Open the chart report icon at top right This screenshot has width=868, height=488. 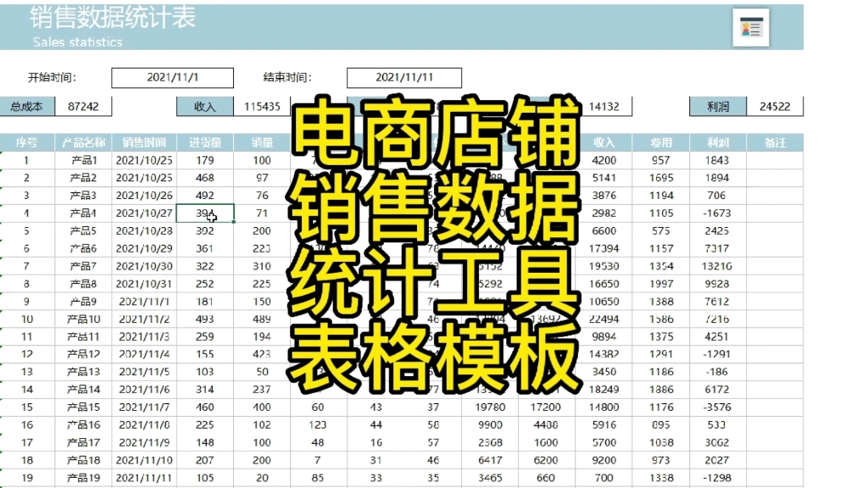[749, 28]
